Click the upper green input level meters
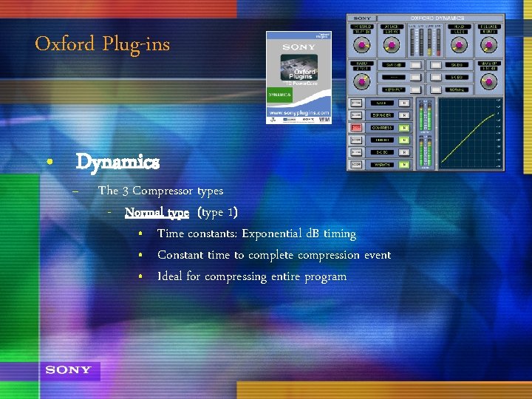 (x=425, y=116)
